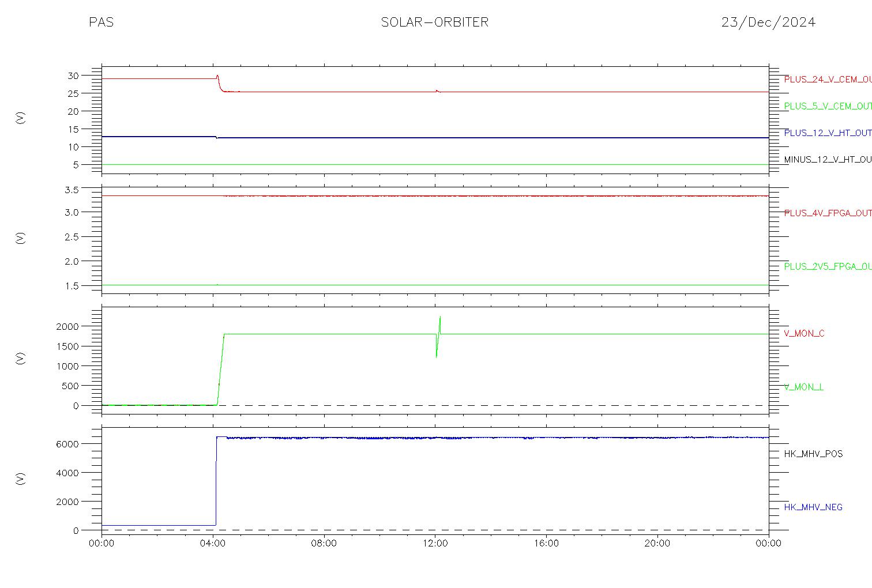This screenshot has height=588, width=872.
Task: Select the PLUS_4V_FPGA_OUT legend label
Action: click(828, 213)
